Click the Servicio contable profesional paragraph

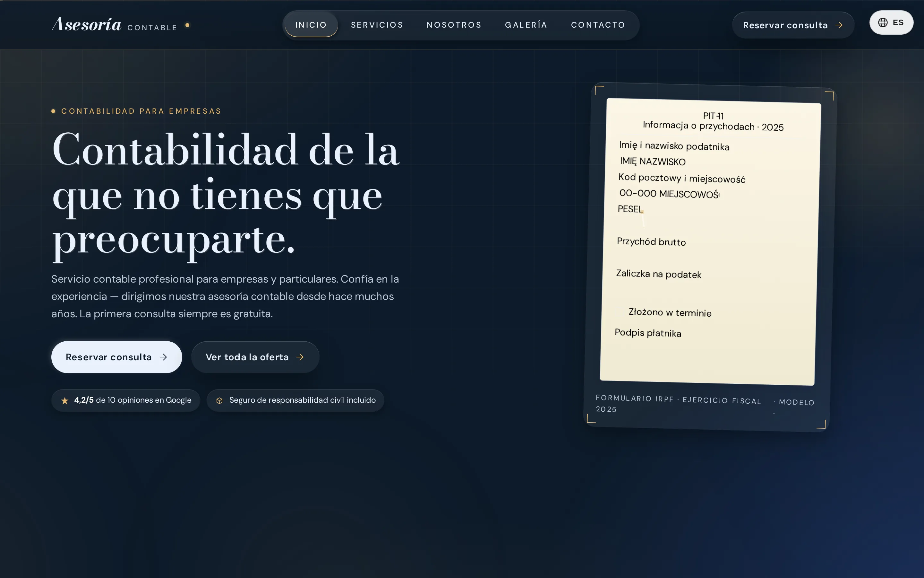click(x=225, y=296)
